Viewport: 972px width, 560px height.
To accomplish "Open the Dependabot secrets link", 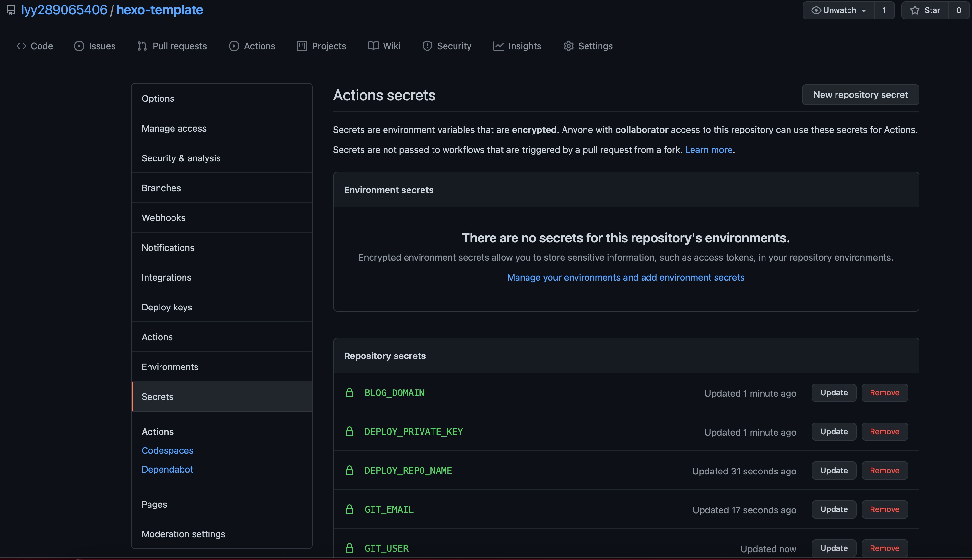I will click(167, 469).
